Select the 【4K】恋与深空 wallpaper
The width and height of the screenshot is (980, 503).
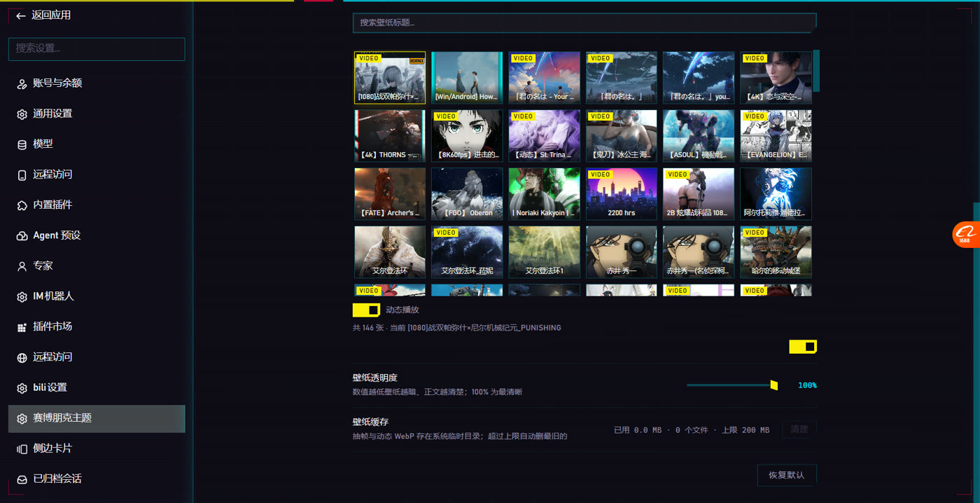[x=776, y=78]
